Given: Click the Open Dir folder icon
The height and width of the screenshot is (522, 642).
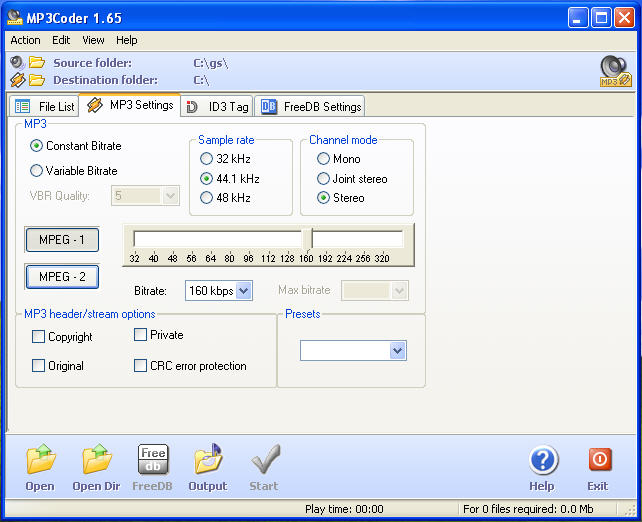Looking at the screenshot, I should click(x=97, y=459).
